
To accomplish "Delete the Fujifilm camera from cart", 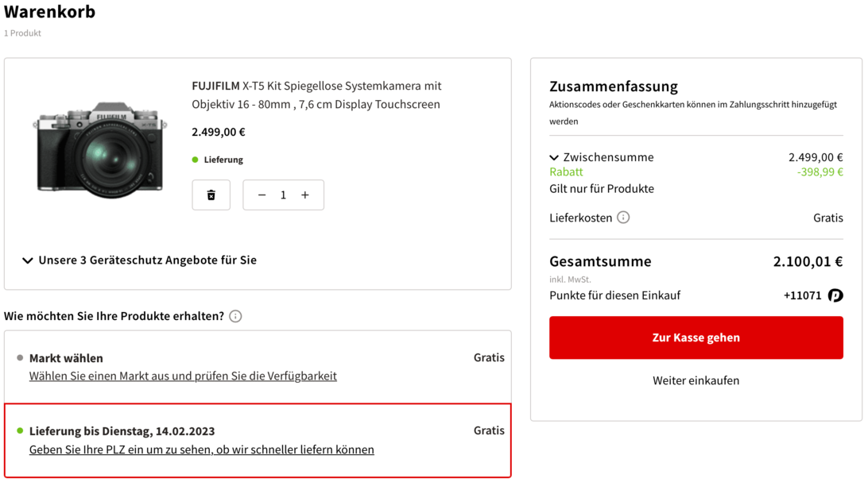I will point(211,195).
